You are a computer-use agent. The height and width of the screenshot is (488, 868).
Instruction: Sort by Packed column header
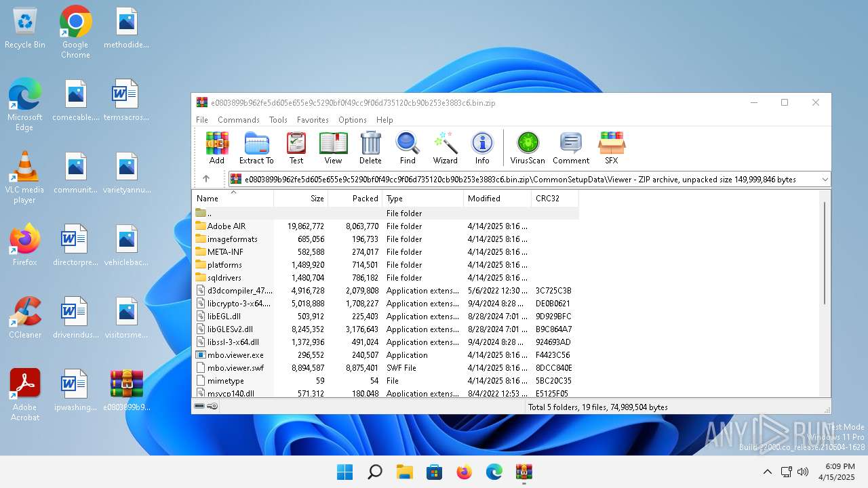[x=355, y=199]
